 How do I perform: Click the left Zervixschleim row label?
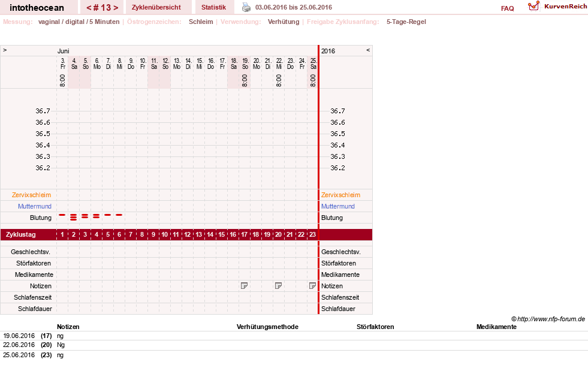coord(32,195)
